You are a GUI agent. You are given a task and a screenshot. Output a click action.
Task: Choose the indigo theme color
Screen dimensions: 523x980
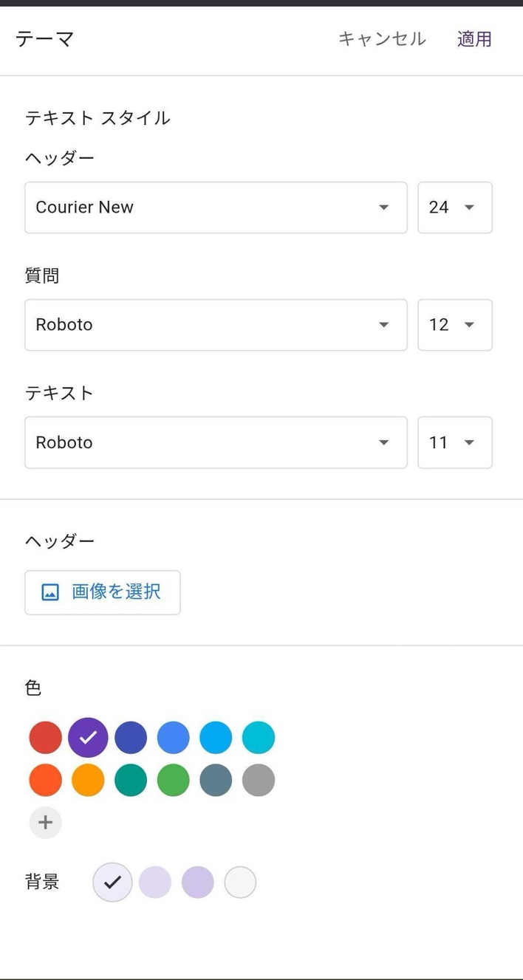point(131,738)
